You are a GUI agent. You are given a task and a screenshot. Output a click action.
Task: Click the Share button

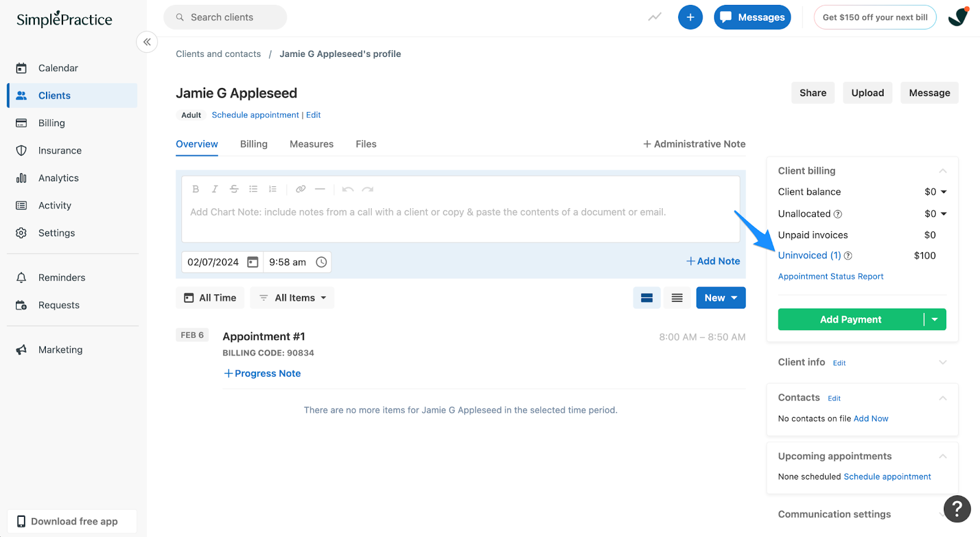click(813, 93)
